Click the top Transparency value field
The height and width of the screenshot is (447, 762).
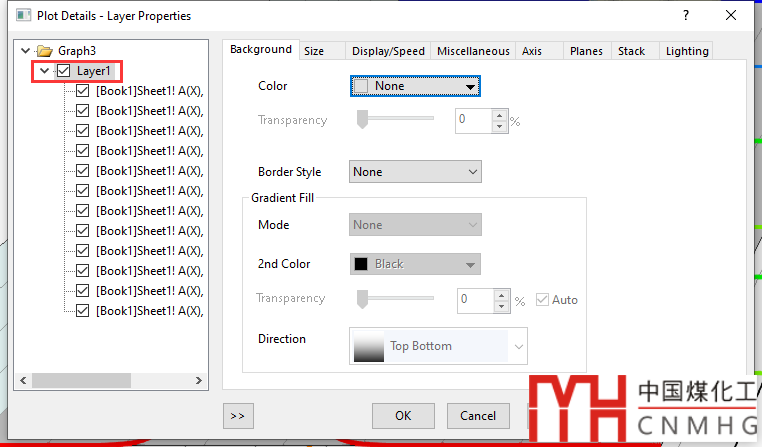(x=474, y=121)
